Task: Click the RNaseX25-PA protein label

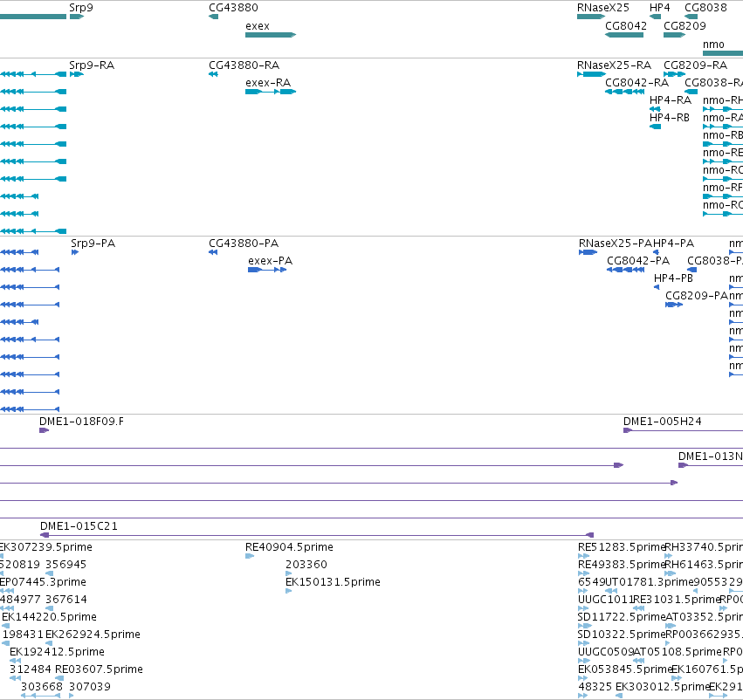Action: pyautogui.click(x=616, y=243)
